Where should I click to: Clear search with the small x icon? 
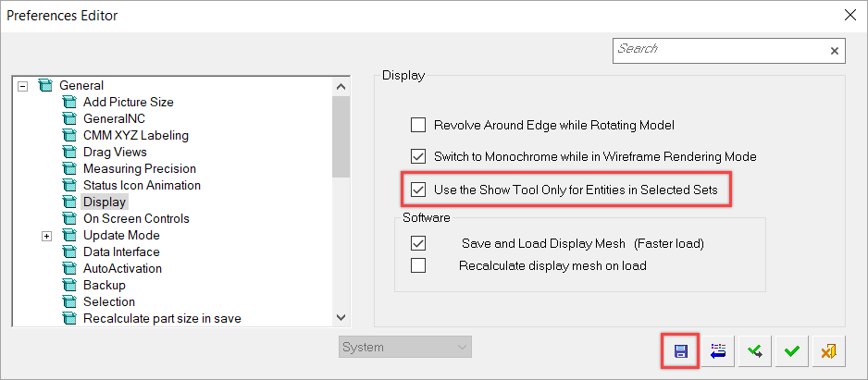point(835,51)
